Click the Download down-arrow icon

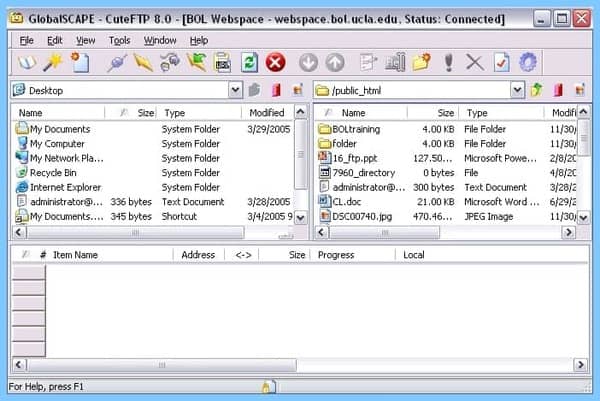308,62
